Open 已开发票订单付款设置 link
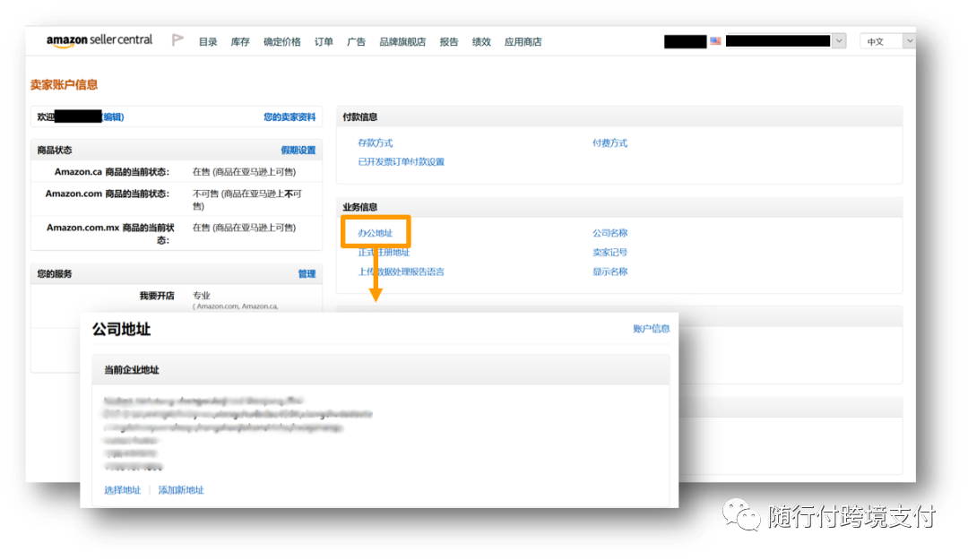The image size is (968, 560). click(402, 162)
